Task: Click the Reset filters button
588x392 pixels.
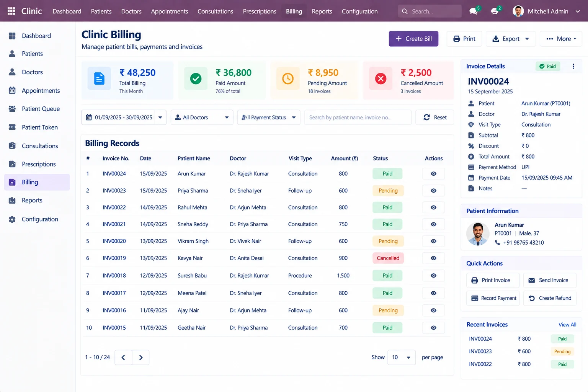Action: point(435,118)
